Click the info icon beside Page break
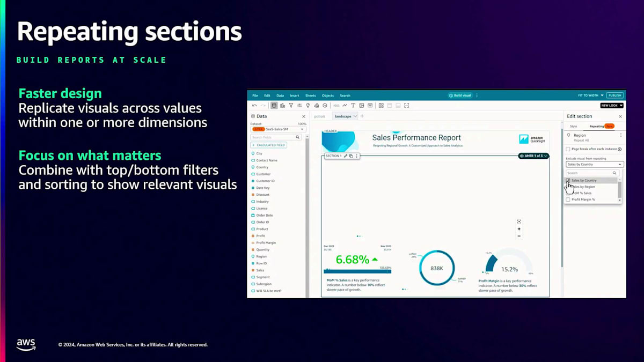 point(619,149)
